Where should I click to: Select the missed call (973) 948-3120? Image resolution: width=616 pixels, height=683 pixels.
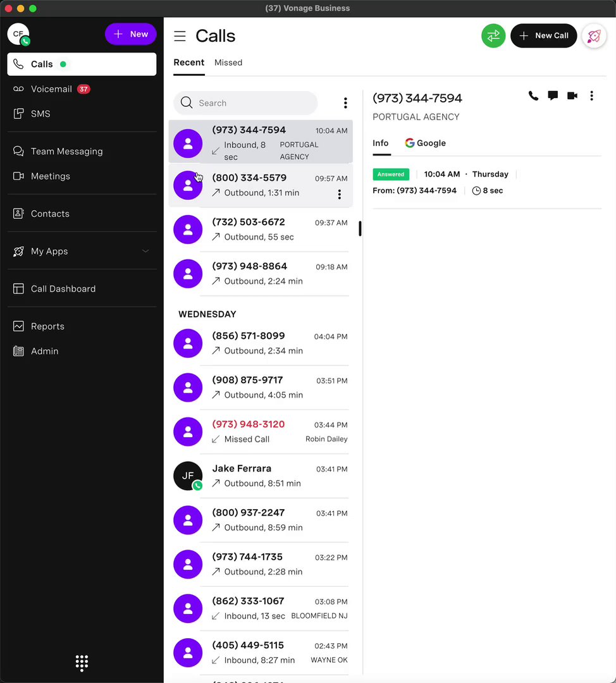[x=261, y=432]
